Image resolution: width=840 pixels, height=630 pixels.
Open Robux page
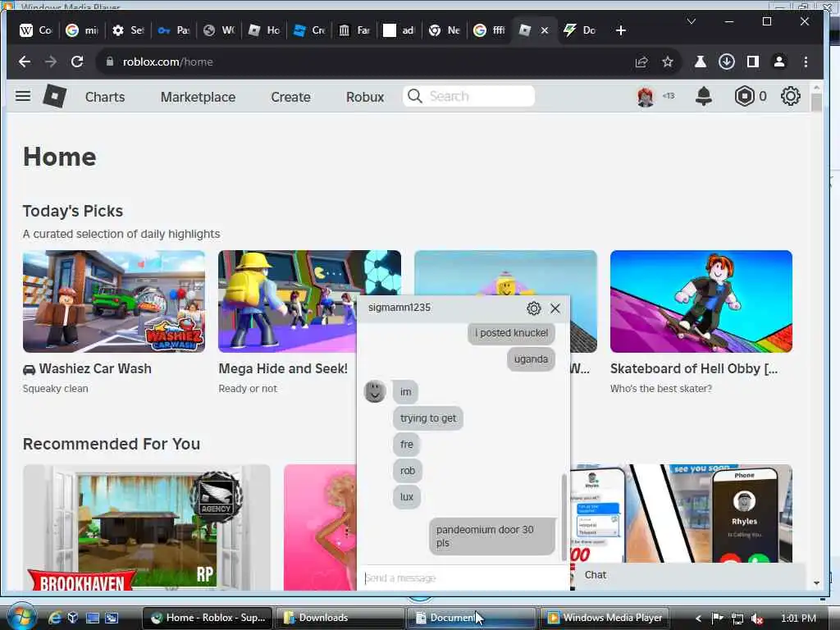pos(365,97)
